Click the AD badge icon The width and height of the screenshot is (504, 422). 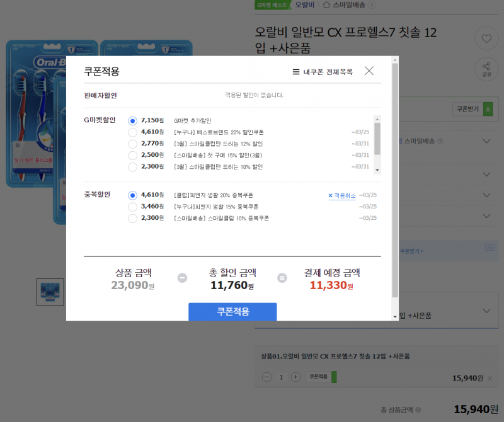point(490,248)
